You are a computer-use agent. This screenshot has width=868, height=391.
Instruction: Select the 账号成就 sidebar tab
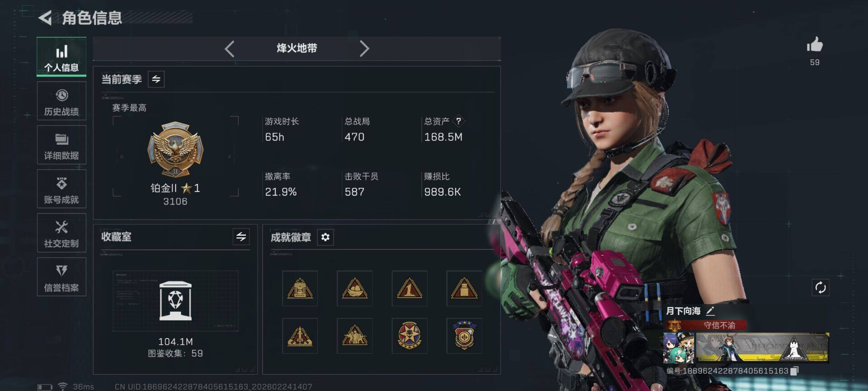[61, 189]
